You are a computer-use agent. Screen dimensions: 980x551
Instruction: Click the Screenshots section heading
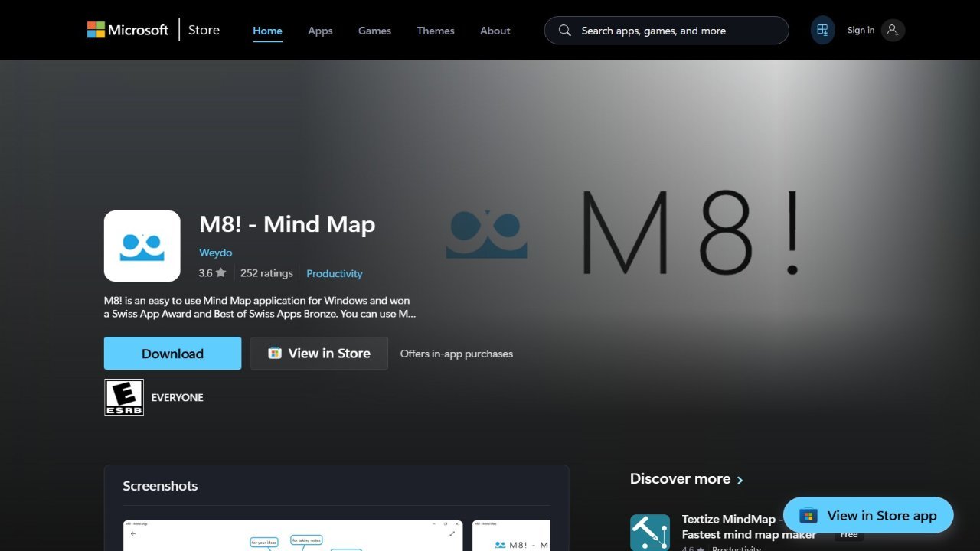pos(160,486)
